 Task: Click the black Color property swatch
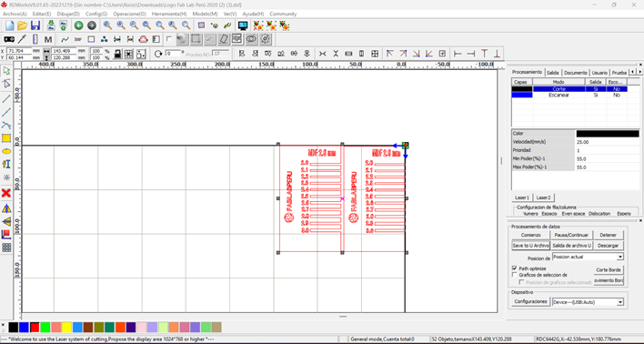(x=608, y=134)
